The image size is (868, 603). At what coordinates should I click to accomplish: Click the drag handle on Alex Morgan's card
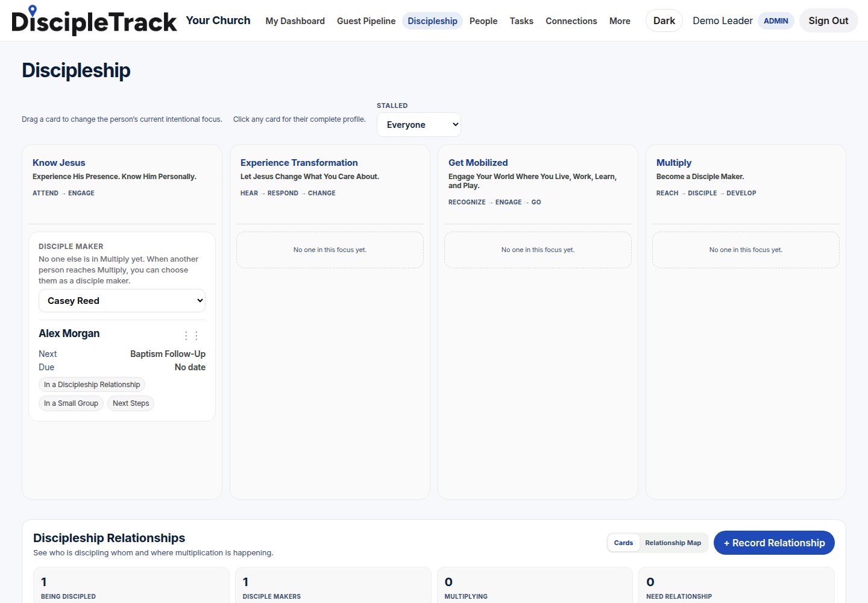click(x=191, y=335)
